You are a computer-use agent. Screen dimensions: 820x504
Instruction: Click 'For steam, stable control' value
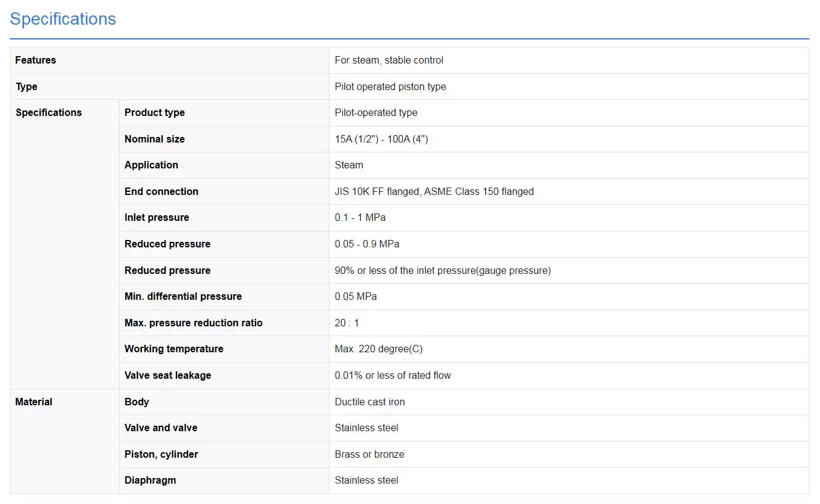click(389, 60)
